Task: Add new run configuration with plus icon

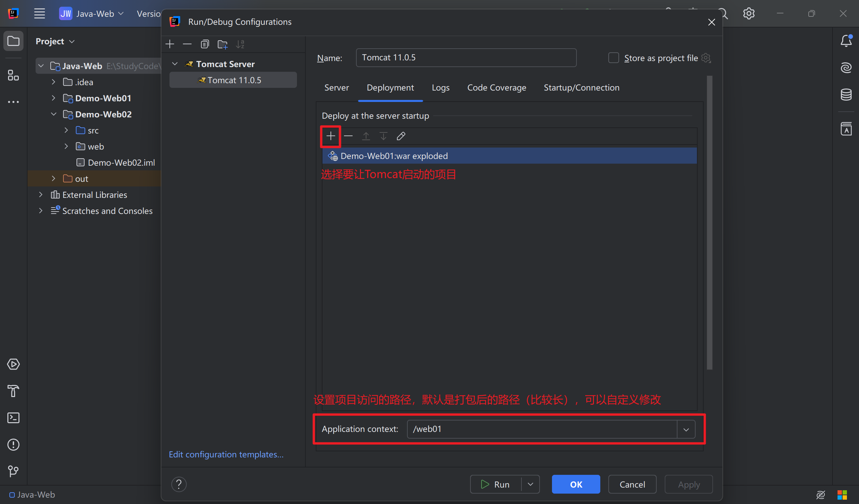Action: (x=170, y=44)
